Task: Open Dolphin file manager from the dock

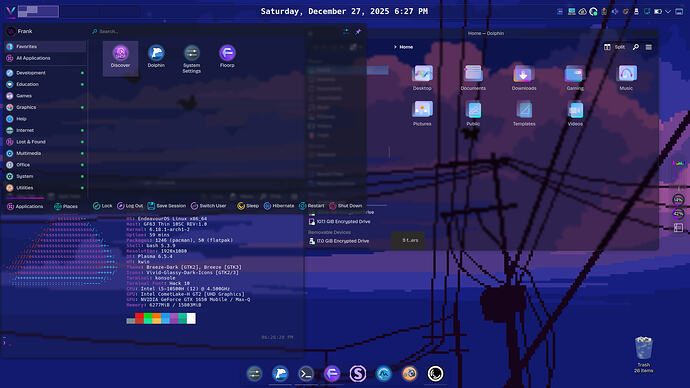Action: point(280,373)
